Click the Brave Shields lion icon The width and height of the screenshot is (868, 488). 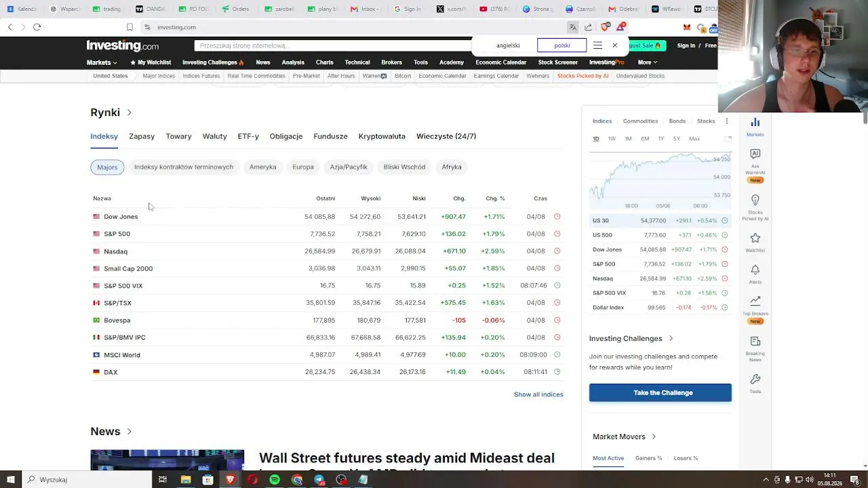[605, 27]
